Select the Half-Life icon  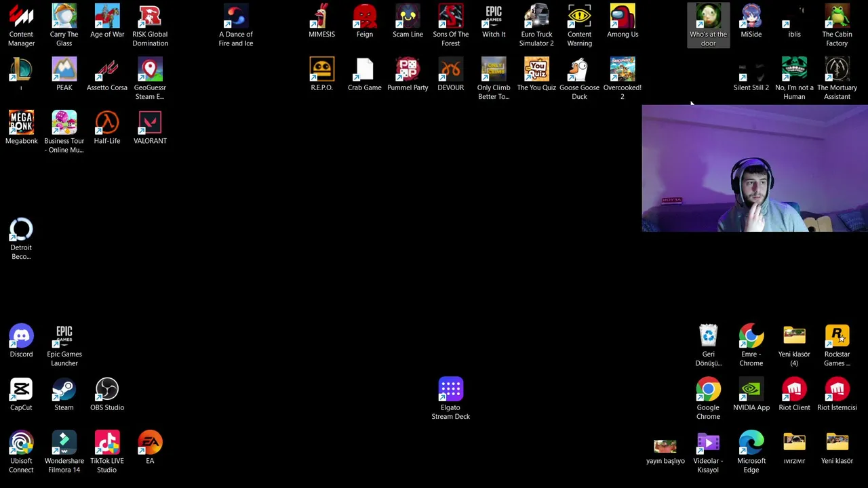click(107, 128)
